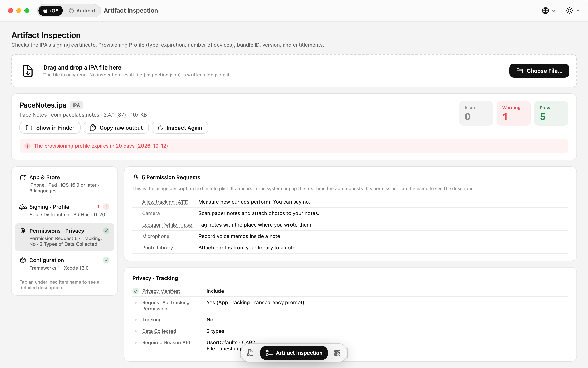Click the hand icon by Permission Requests

[x=136, y=177]
